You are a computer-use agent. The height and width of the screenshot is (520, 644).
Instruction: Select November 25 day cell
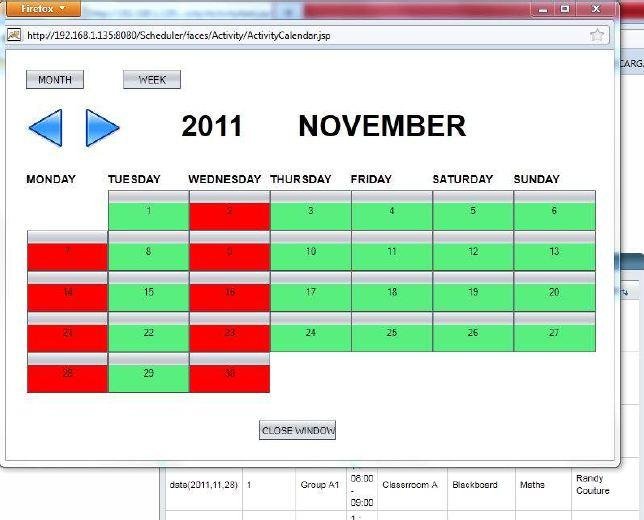[x=392, y=332]
